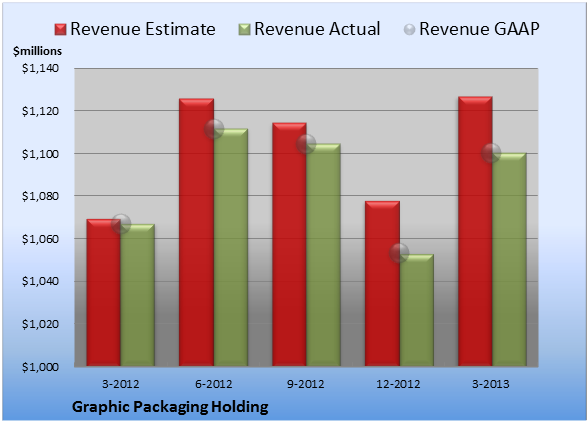Screen dimensions: 588x422
Task: Select the 'Revenue Estimate' legend label
Action: [x=143, y=29]
